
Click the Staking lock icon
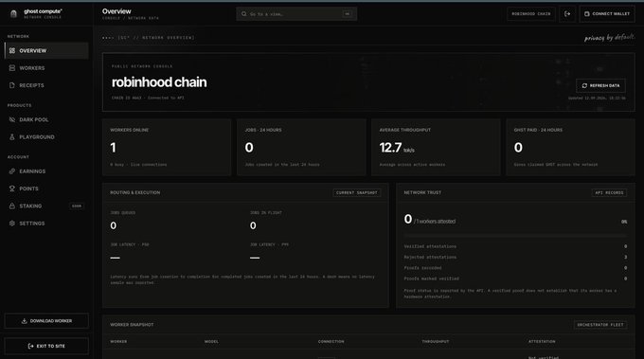point(12,206)
